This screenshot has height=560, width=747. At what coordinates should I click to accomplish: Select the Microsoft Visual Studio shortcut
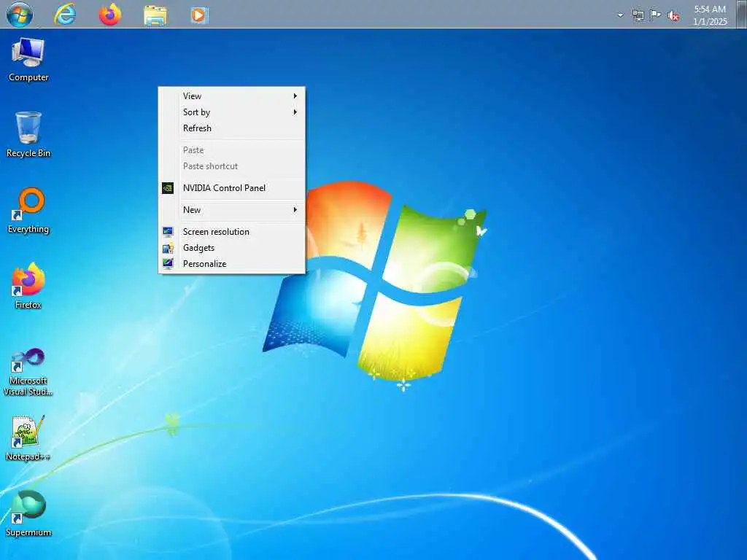tap(28, 372)
